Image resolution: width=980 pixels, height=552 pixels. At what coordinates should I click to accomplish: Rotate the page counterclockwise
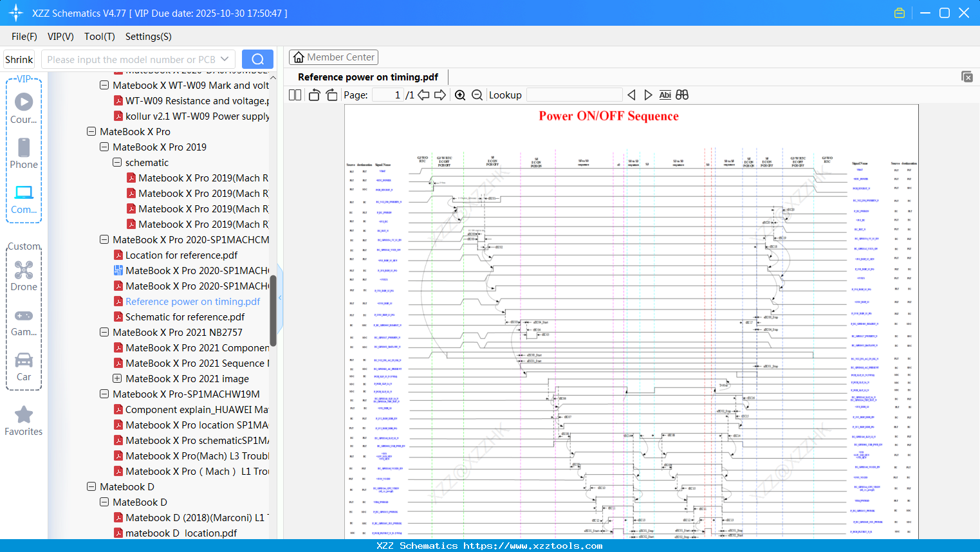point(314,95)
